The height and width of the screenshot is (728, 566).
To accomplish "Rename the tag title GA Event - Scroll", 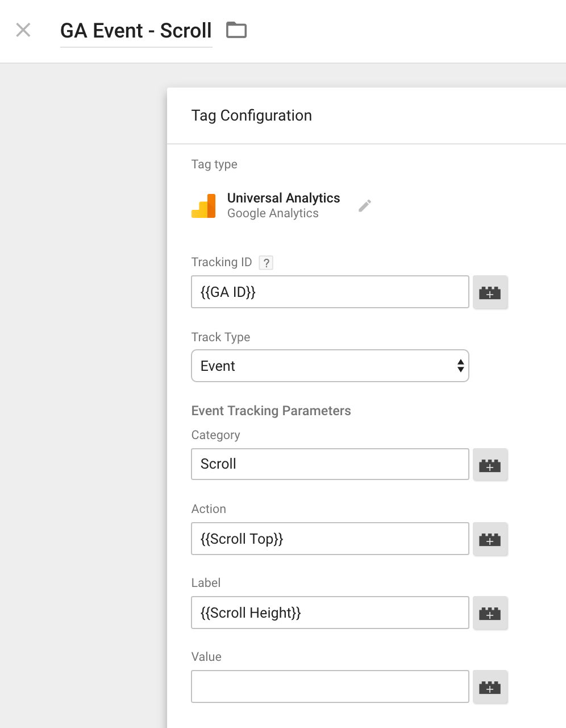I will pos(136,31).
